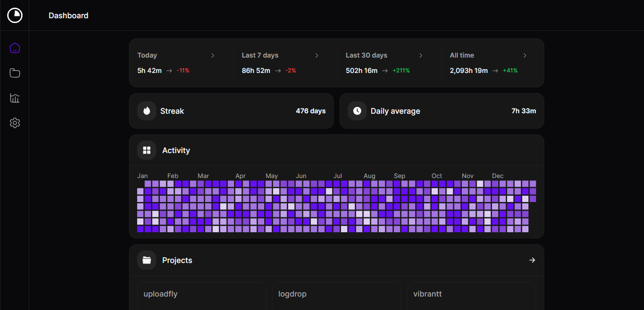This screenshot has height=310, width=644.
Task: Click the +211% change indicator
Action: [401, 71]
